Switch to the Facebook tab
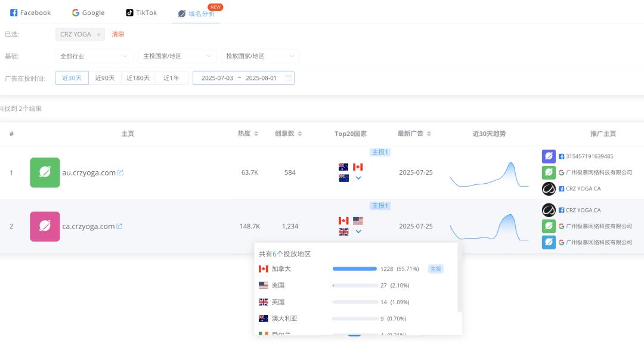 pyautogui.click(x=30, y=13)
